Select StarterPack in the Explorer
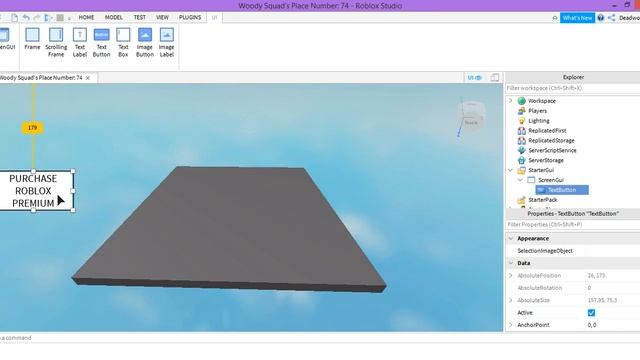Image resolution: width=640 pixels, height=360 pixels. [542, 200]
